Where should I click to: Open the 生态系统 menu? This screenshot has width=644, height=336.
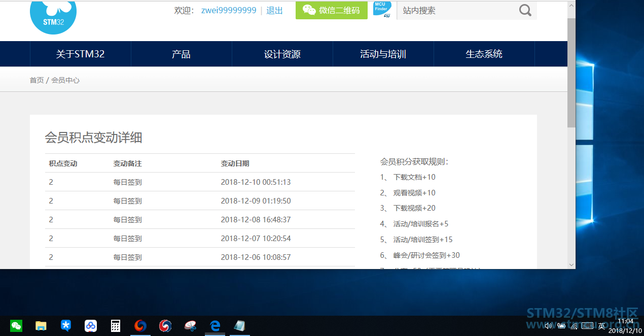coord(484,54)
